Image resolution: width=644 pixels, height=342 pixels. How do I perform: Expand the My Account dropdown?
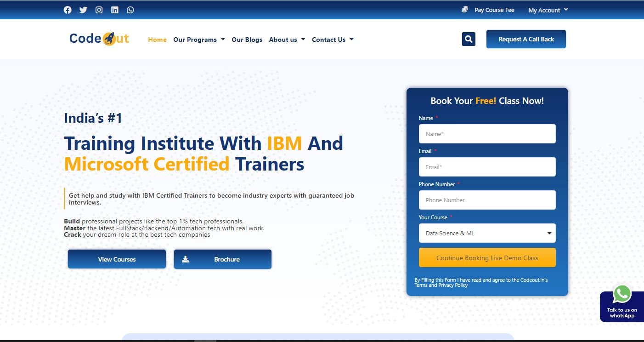[x=548, y=10]
